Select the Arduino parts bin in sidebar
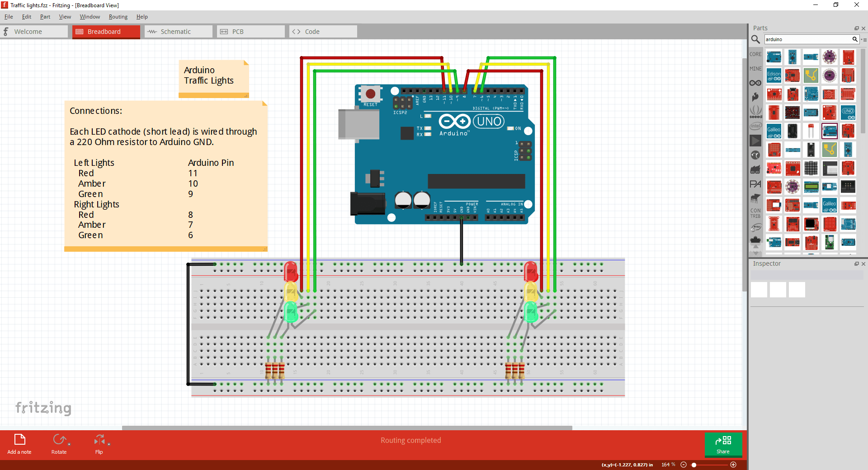The image size is (868, 470). [x=755, y=83]
